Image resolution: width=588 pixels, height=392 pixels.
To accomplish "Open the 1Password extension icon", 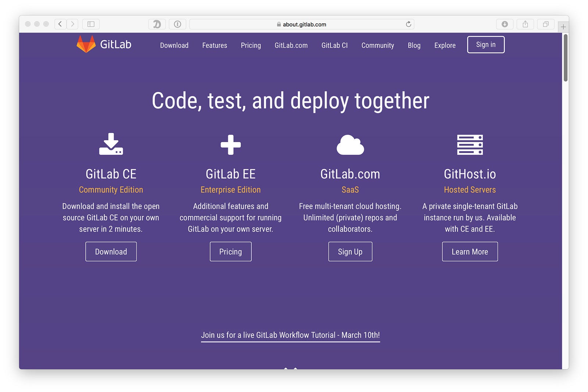I will 178,24.
